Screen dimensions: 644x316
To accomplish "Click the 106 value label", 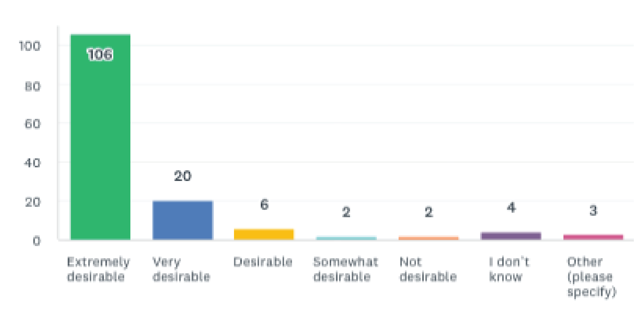I will (x=100, y=55).
